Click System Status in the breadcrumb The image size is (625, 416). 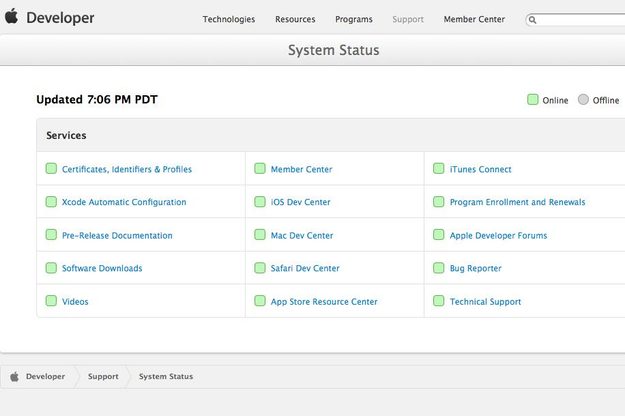[x=166, y=377]
